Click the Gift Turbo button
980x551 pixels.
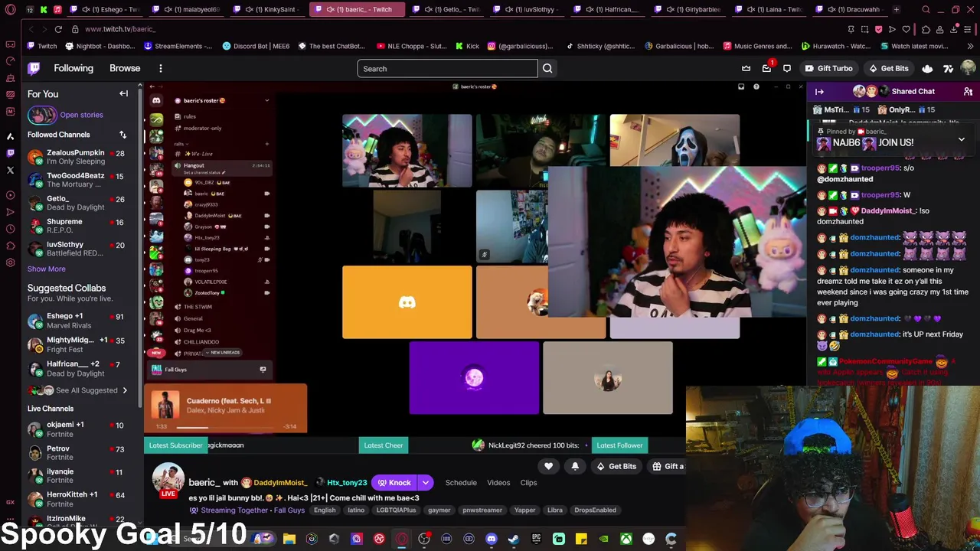(x=828, y=68)
